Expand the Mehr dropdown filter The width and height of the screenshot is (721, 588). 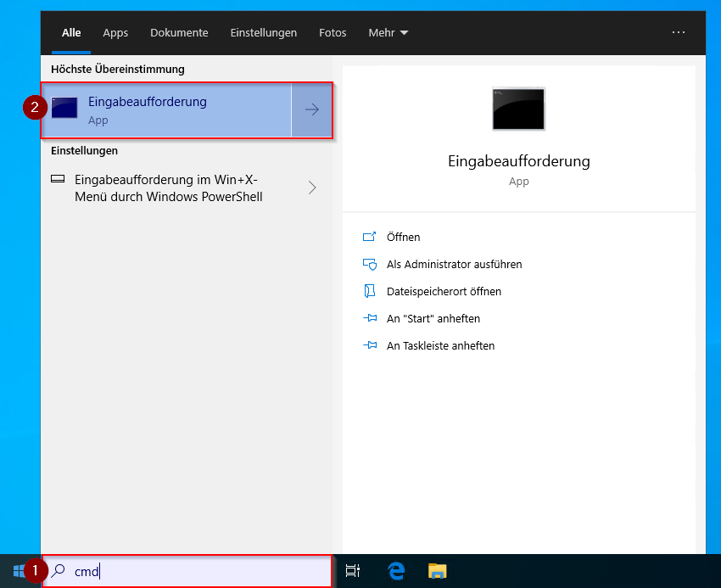pyautogui.click(x=388, y=33)
